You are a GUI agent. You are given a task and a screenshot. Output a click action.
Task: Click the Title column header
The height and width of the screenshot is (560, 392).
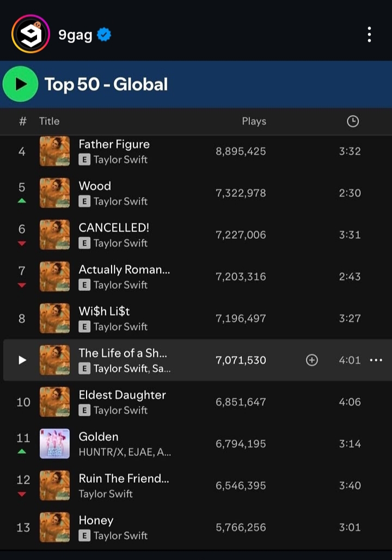tap(49, 121)
